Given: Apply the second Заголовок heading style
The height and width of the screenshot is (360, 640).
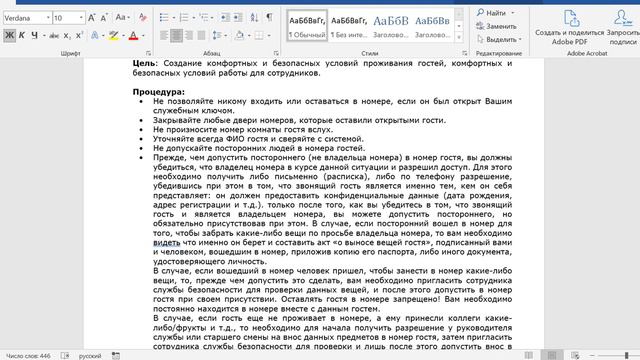Looking at the screenshot, I should tap(432, 26).
